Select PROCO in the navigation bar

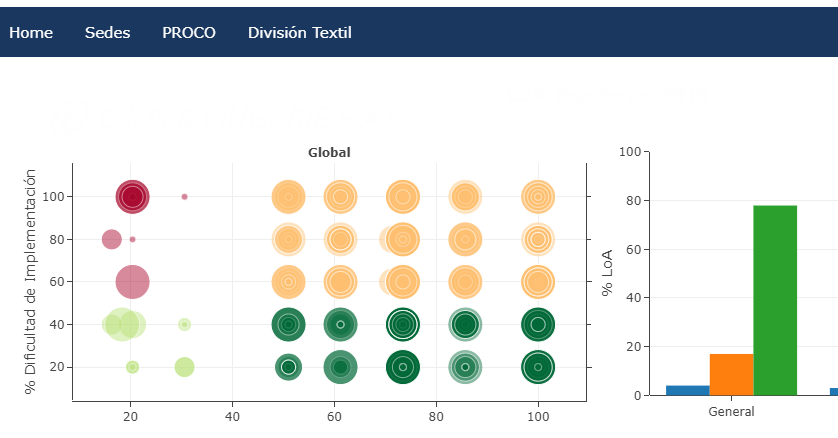pyautogui.click(x=189, y=33)
